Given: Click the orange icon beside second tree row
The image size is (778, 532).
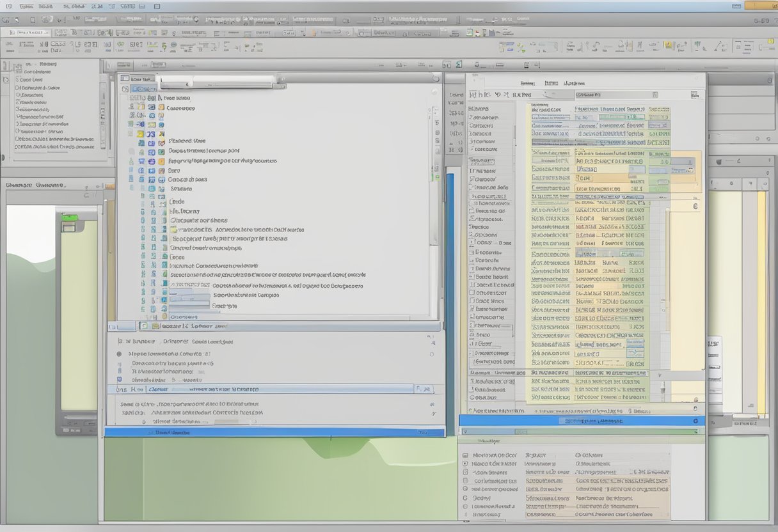Looking at the screenshot, I should tap(161, 107).
